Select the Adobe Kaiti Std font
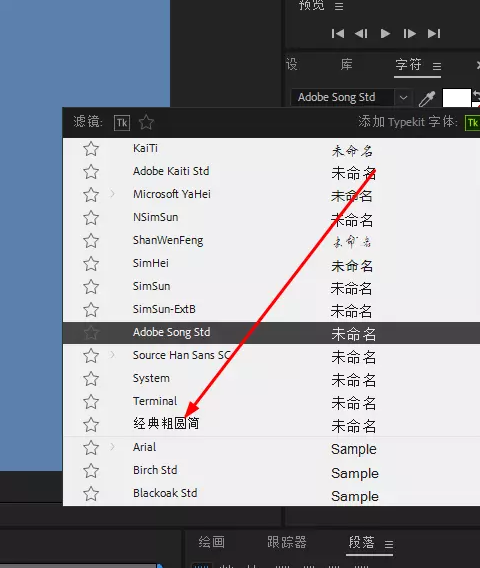This screenshot has height=568, width=480. click(x=171, y=171)
